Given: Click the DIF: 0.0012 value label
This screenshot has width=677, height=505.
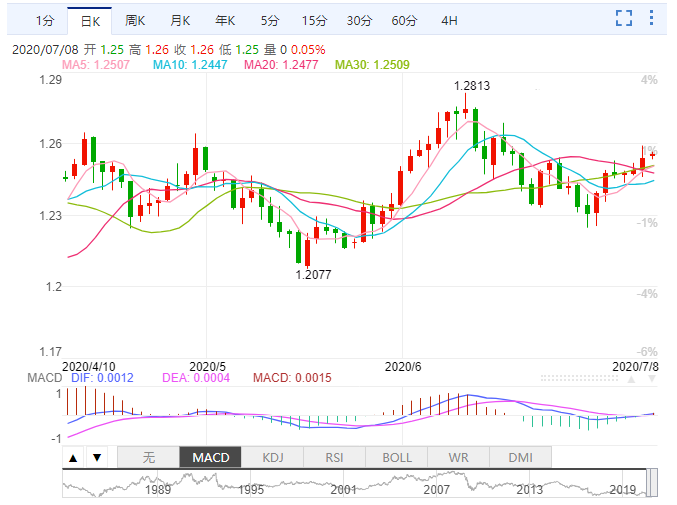Looking at the screenshot, I should [102, 378].
